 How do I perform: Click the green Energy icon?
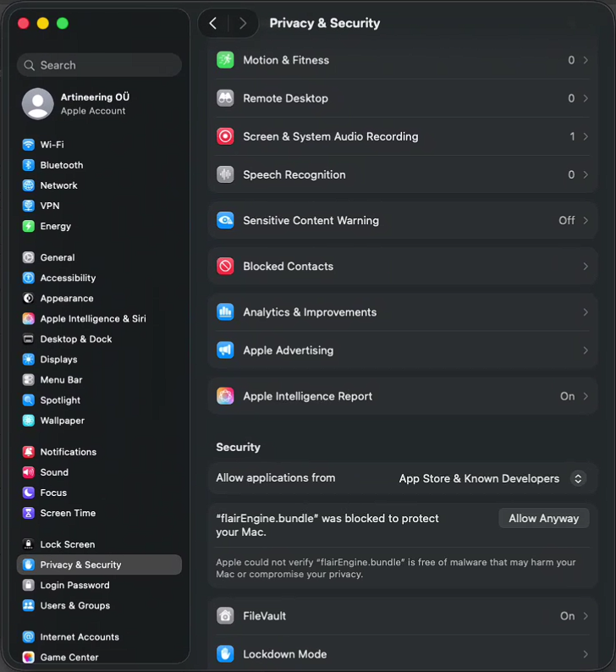pyautogui.click(x=28, y=226)
